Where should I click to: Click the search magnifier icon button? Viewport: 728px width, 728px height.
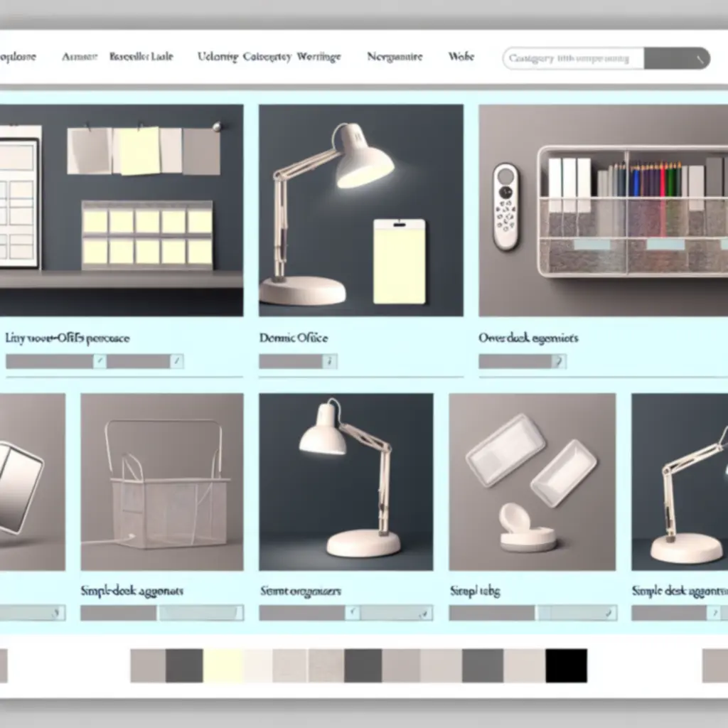(x=701, y=59)
